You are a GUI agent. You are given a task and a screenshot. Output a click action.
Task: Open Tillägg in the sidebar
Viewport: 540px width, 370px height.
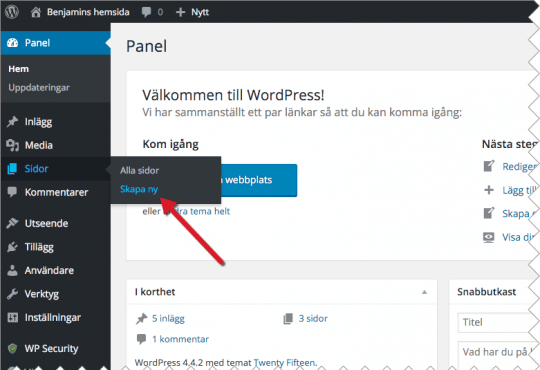(x=39, y=247)
